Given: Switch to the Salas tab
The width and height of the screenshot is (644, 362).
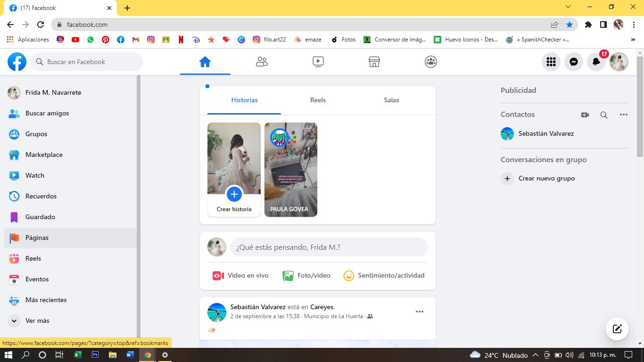Looking at the screenshot, I should coord(391,100).
